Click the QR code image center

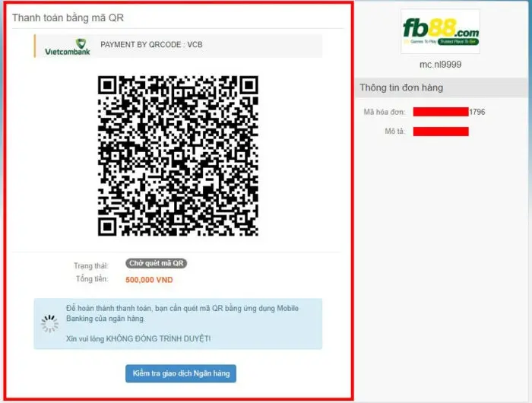tap(178, 156)
